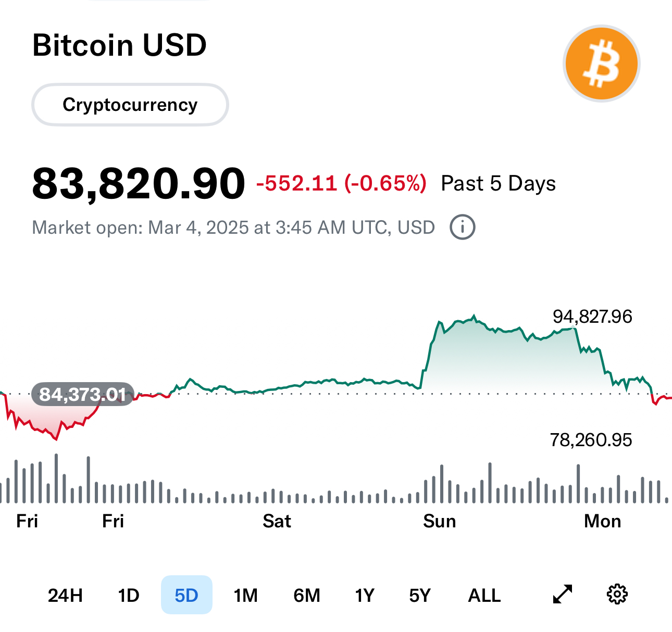The width and height of the screenshot is (672, 632).
Task: Select the 1Y time range
Action: [x=365, y=595]
